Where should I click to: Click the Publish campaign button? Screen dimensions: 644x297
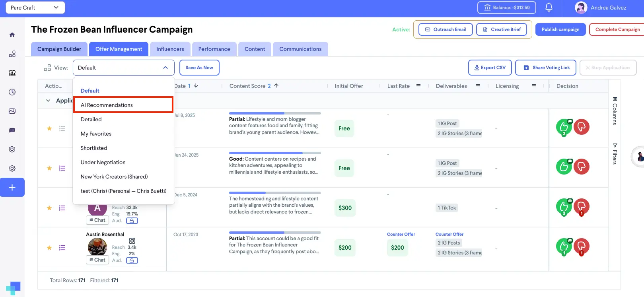(x=560, y=29)
